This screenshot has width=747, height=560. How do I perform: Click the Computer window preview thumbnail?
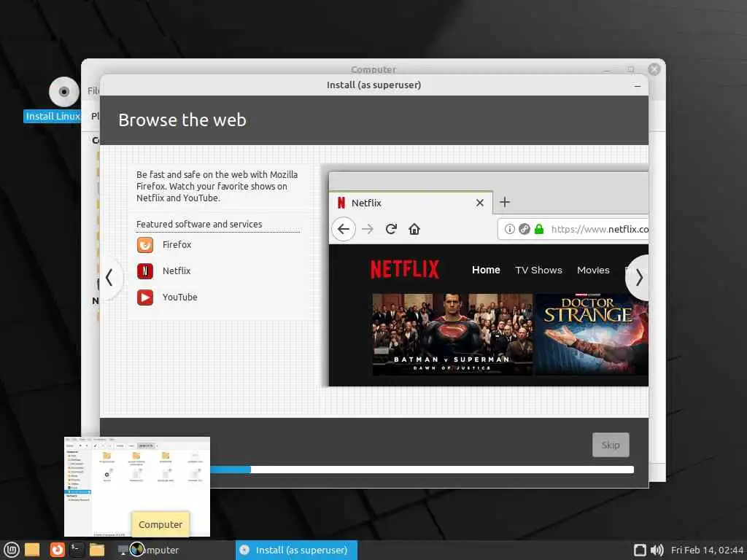137,486
